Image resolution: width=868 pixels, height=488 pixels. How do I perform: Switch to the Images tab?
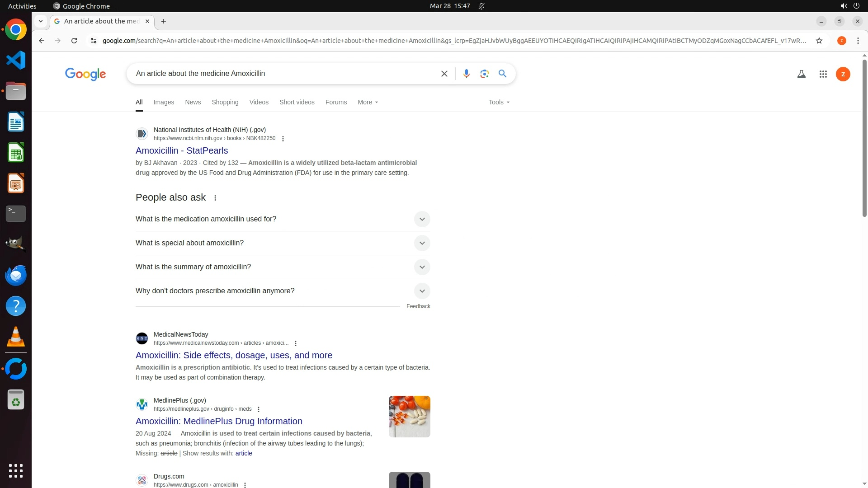(x=164, y=102)
